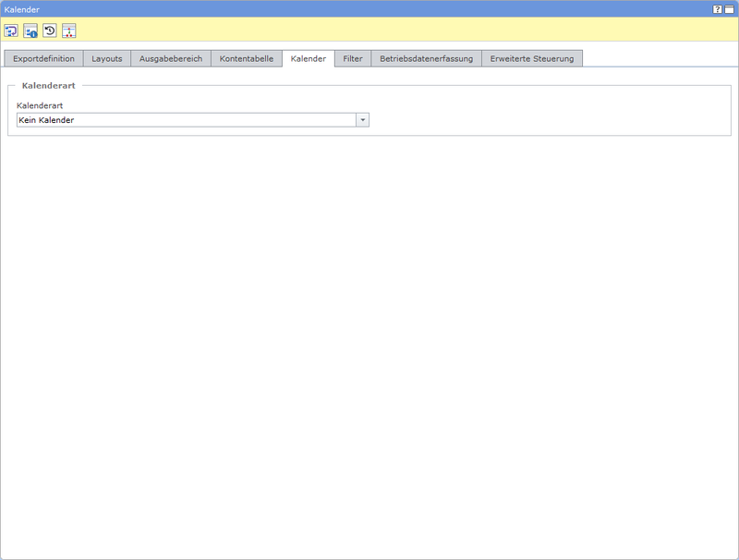This screenshot has width=739, height=560.
Task: Select the Kontentabelle tab
Action: pos(246,58)
